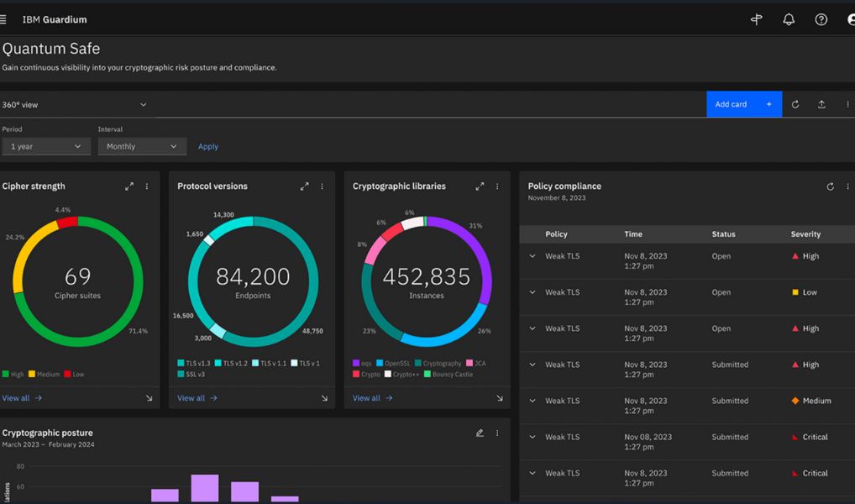Image resolution: width=855 pixels, height=504 pixels.
Task: Open the user profile avatar
Action: (851, 19)
